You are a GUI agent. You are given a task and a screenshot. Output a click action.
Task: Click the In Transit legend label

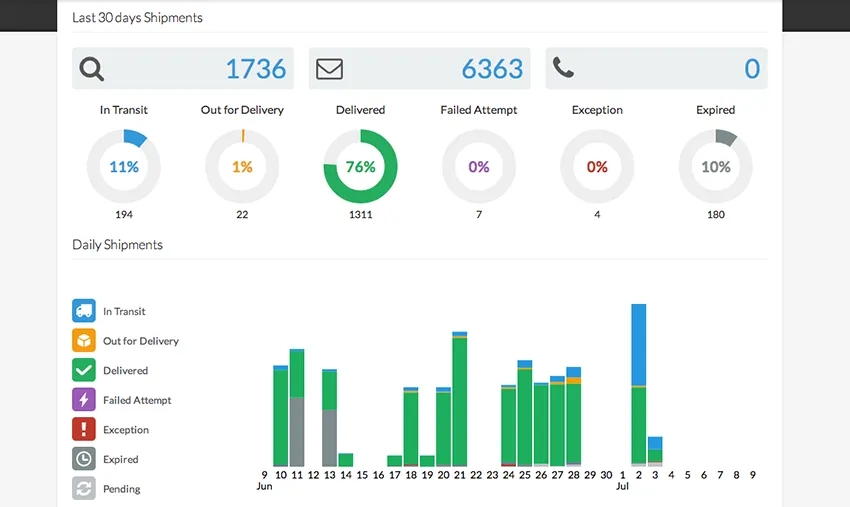tap(124, 311)
